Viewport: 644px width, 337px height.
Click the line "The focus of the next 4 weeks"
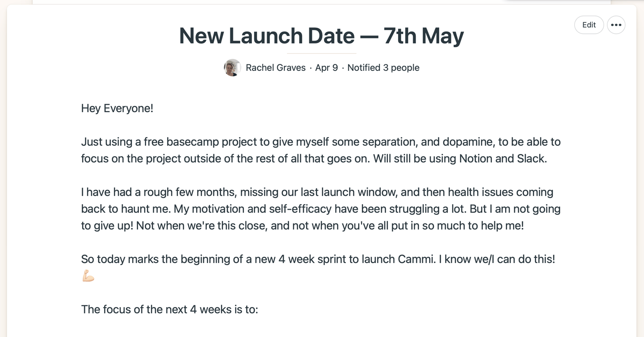click(169, 309)
